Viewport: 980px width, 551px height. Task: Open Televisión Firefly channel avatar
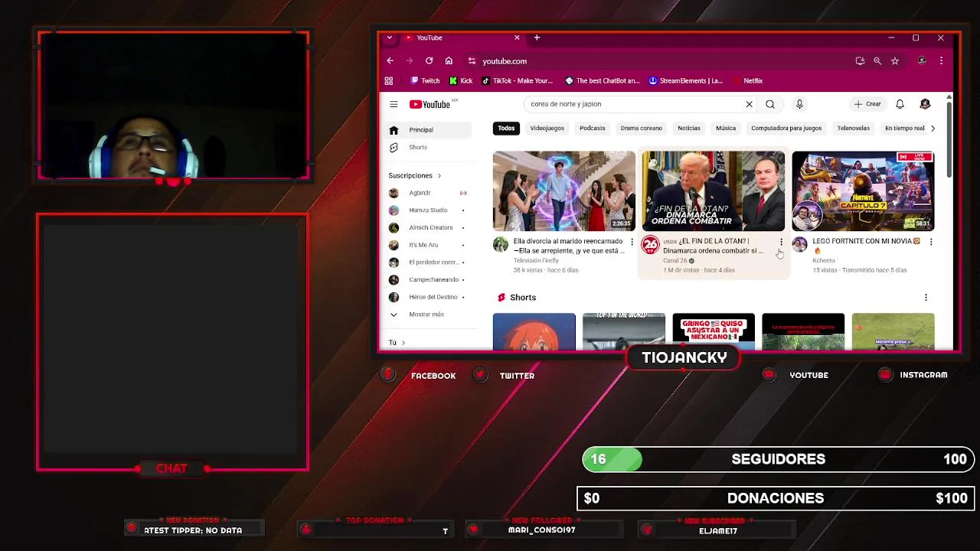(501, 245)
